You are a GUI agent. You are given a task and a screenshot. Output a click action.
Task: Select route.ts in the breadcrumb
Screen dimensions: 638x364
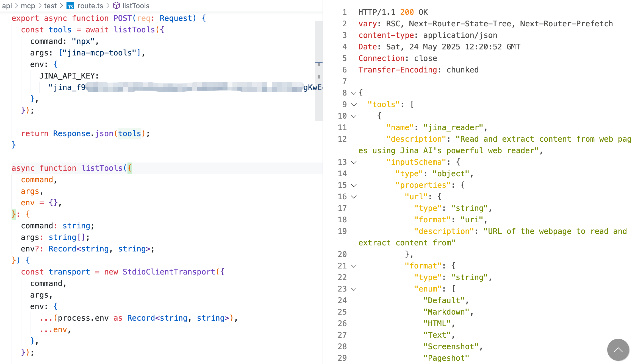90,6
